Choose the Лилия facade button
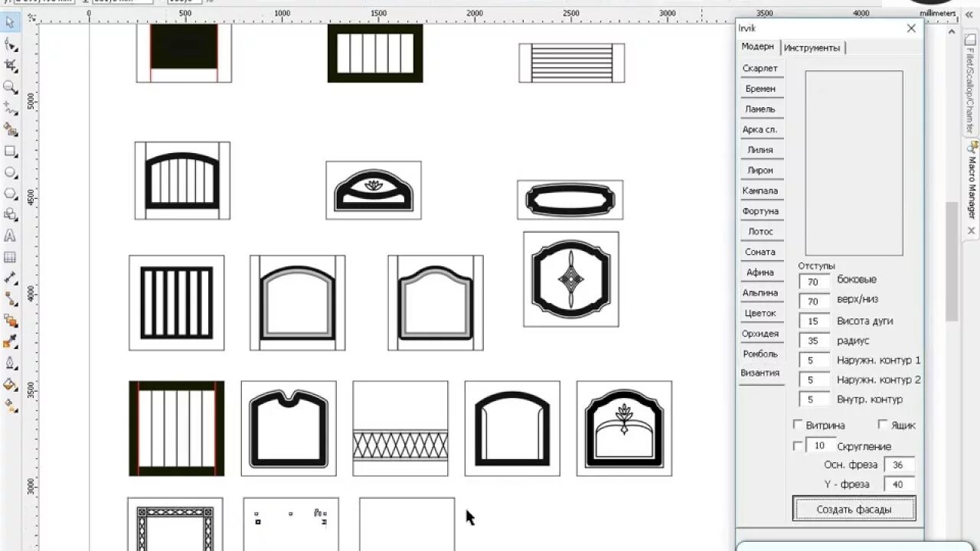The height and width of the screenshot is (551, 980). point(760,150)
